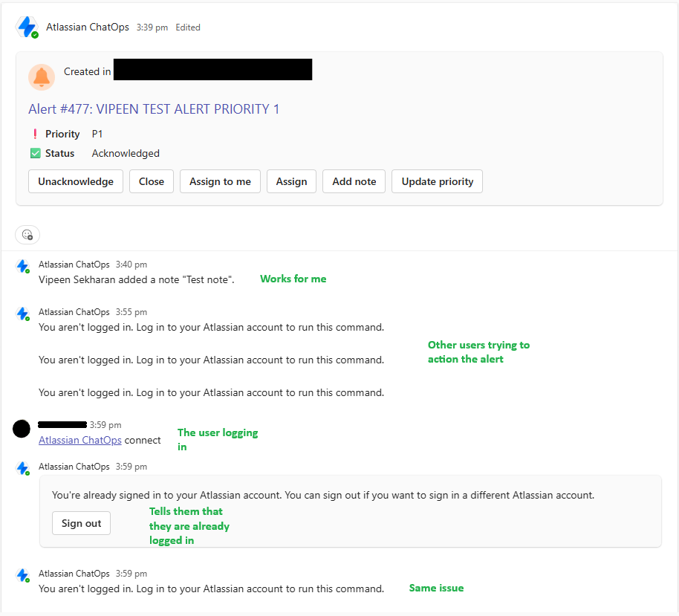Click the Assign button
The height and width of the screenshot is (616, 679).
(x=291, y=181)
